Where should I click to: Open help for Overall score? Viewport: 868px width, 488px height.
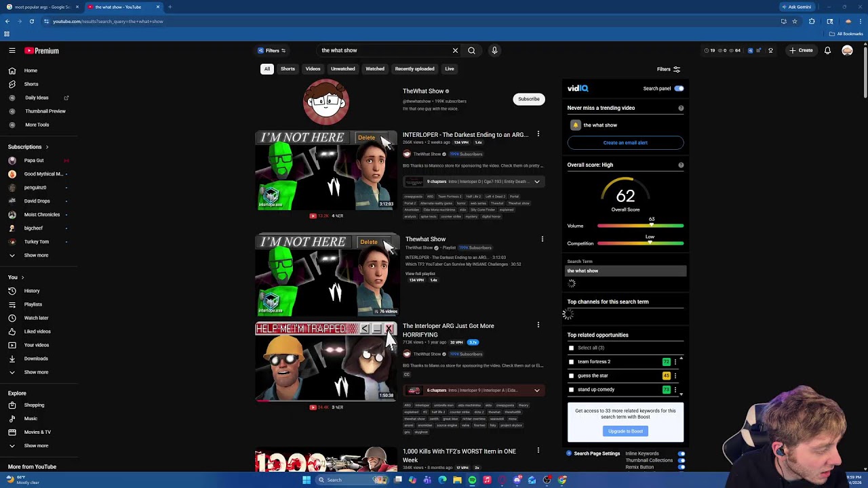[x=681, y=165]
